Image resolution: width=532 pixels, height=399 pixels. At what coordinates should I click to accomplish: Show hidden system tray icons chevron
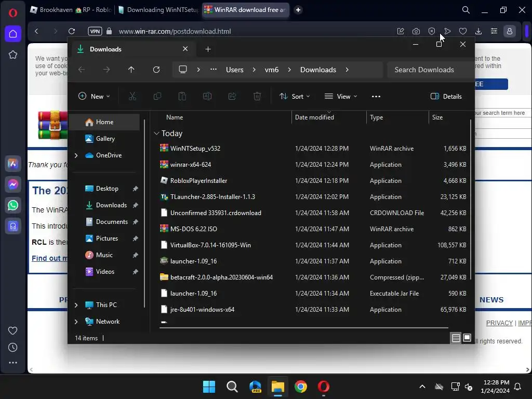pyautogui.click(x=422, y=387)
